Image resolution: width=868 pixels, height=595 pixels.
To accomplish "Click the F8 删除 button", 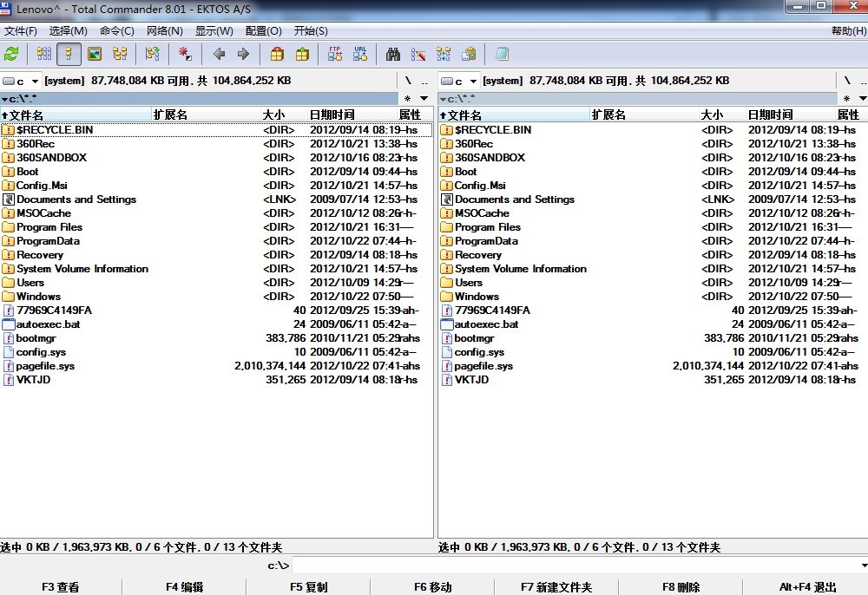I will tap(681, 586).
